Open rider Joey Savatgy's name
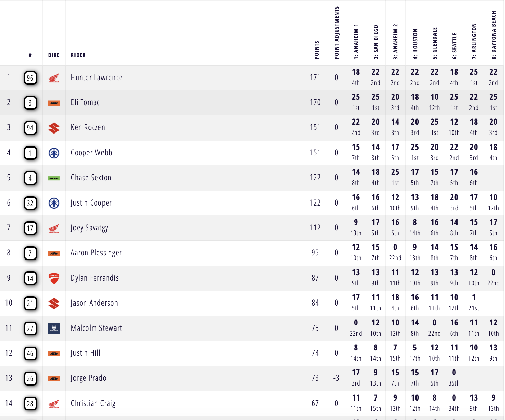505x420 pixels. pyautogui.click(x=89, y=228)
